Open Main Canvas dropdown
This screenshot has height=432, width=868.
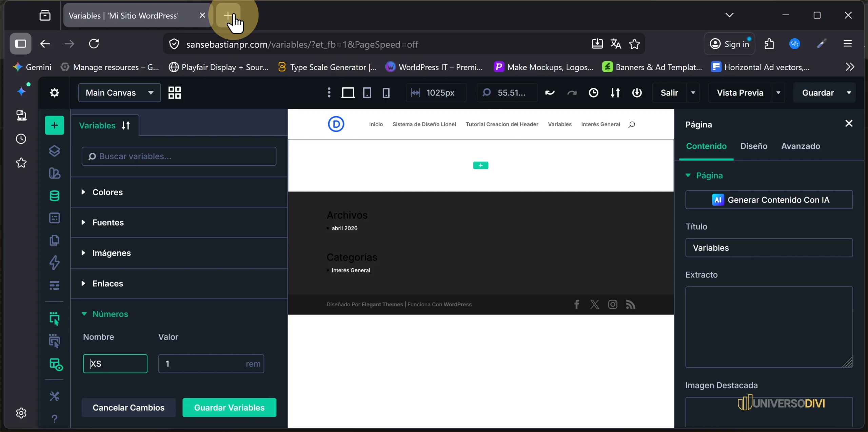[119, 92]
